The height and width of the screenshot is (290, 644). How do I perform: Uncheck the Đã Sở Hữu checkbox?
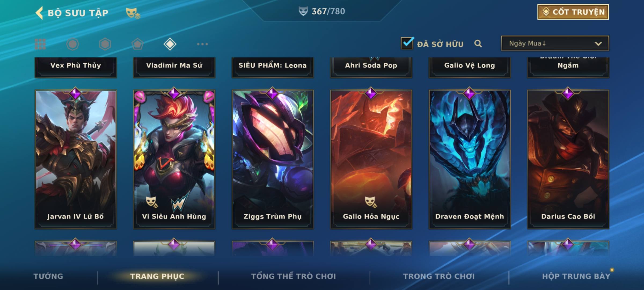(x=407, y=43)
